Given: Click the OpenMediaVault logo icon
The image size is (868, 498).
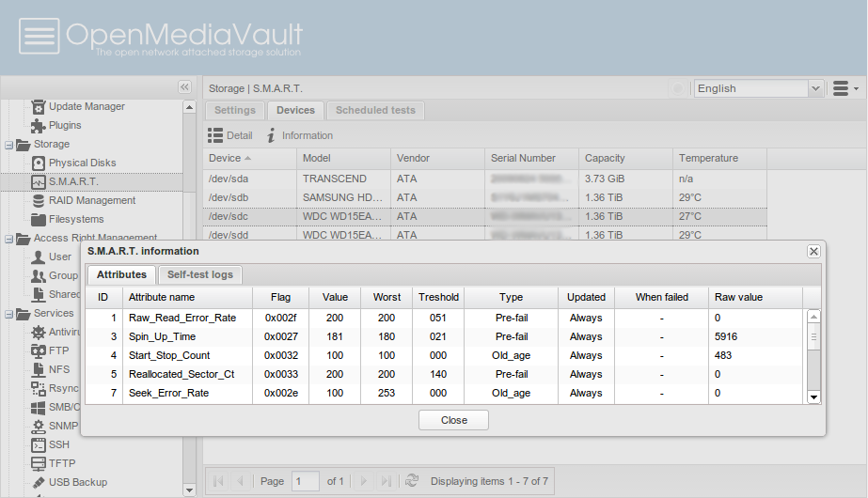Looking at the screenshot, I should click(39, 36).
